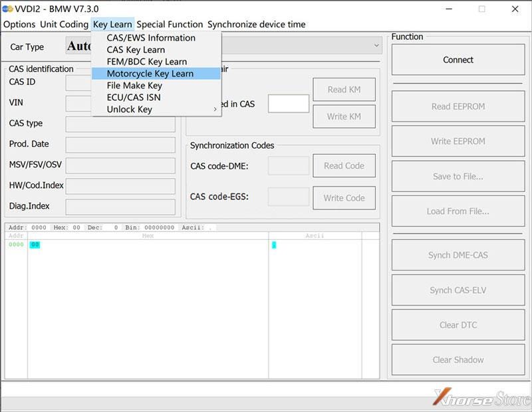Select Motorcycle Key Learn entry
Viewport: 532px width, 412px height.
tap(156, 74)
